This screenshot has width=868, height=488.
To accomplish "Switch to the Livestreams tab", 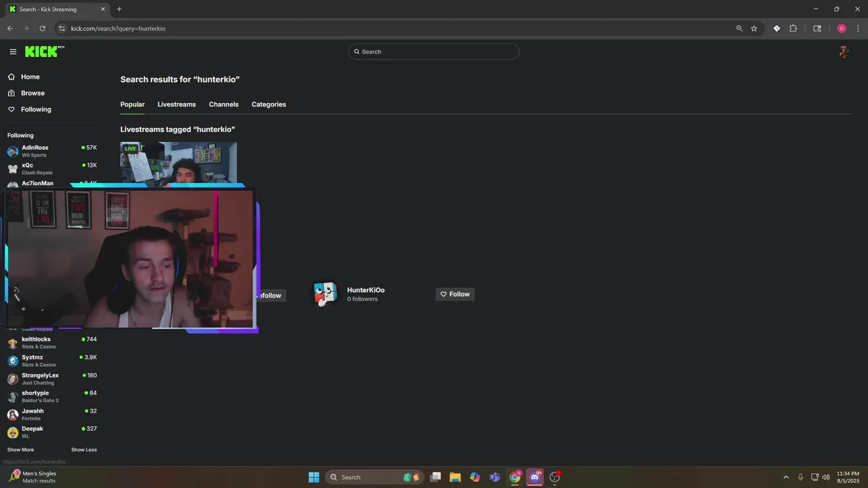I will pos(176,104).
